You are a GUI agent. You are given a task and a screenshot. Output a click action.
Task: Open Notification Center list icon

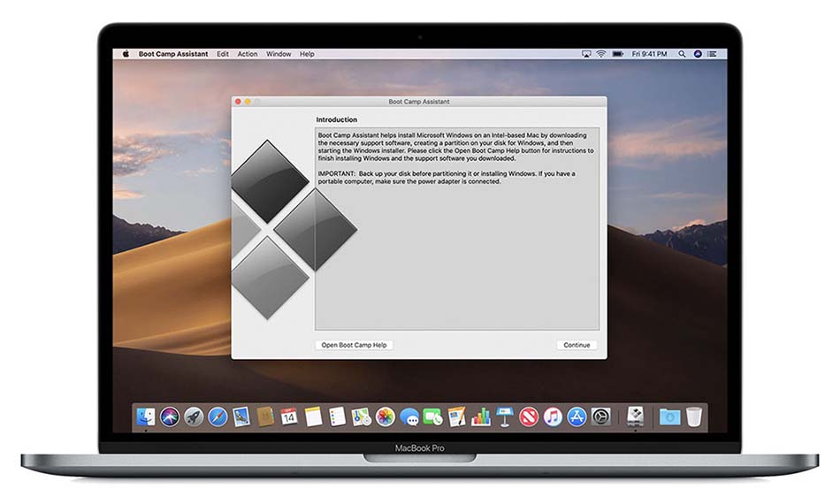(x=712, y=54)
